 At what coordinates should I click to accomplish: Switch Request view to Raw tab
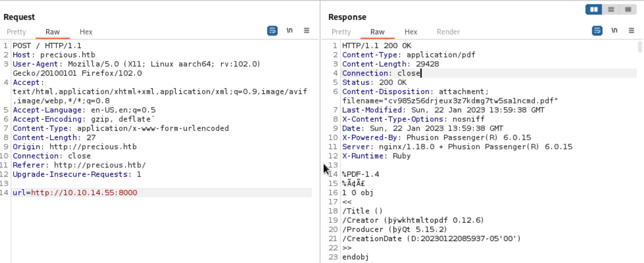pos(52,32)
